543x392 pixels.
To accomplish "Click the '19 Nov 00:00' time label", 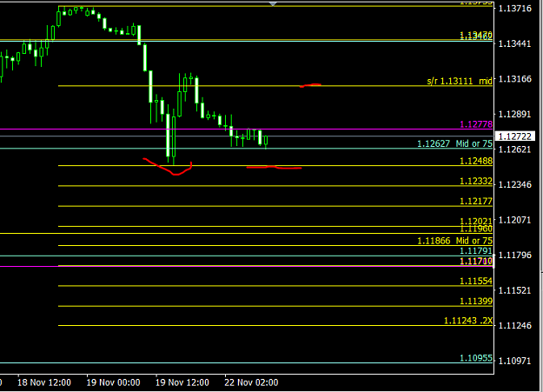I will (x=113, y=382).
